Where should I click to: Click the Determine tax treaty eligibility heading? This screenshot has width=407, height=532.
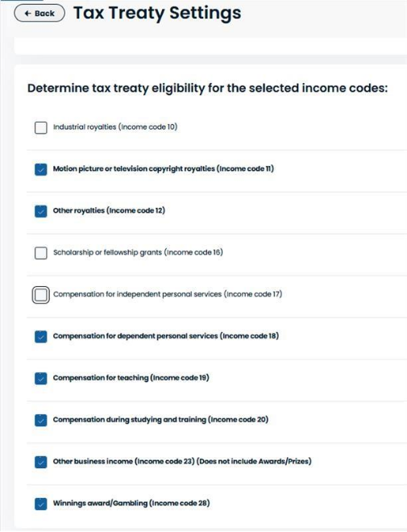pos(207,88)
